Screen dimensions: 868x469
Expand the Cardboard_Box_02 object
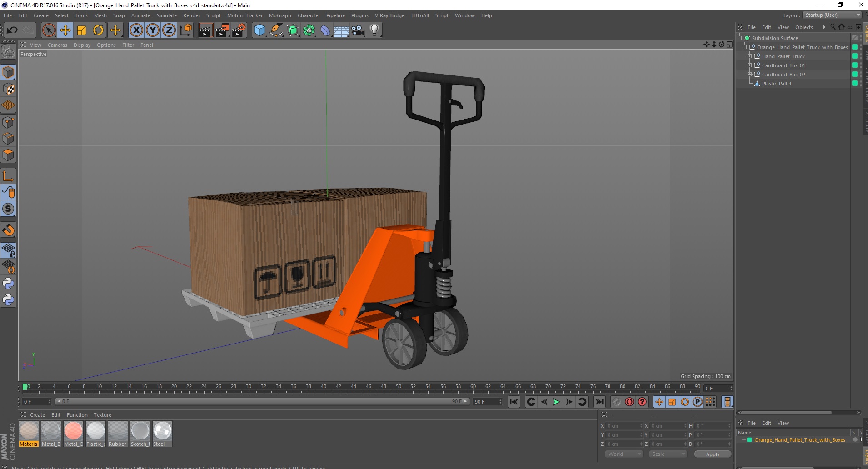click(x=750, y=74)
